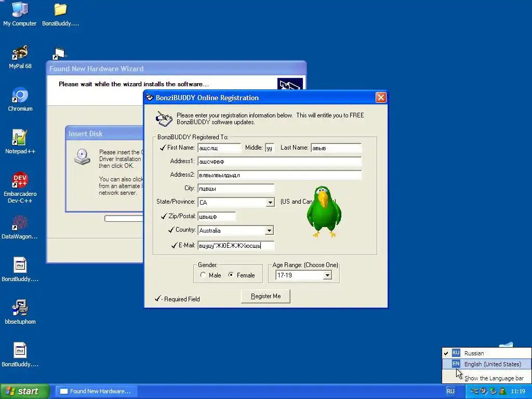This screenshot has width=532, height=399.
Task: Click the RU language indicator in taskbar
Action: click(x=450, y=391)
